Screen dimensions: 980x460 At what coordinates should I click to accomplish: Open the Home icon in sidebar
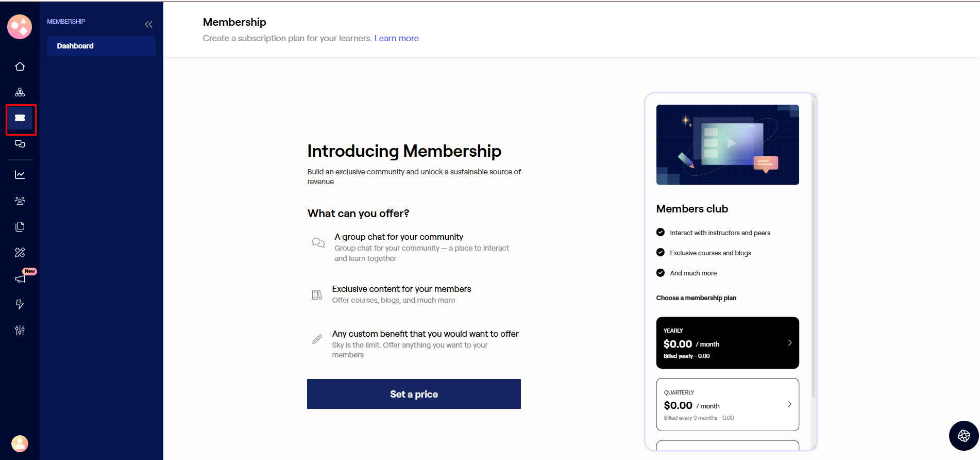coord(20,67)
